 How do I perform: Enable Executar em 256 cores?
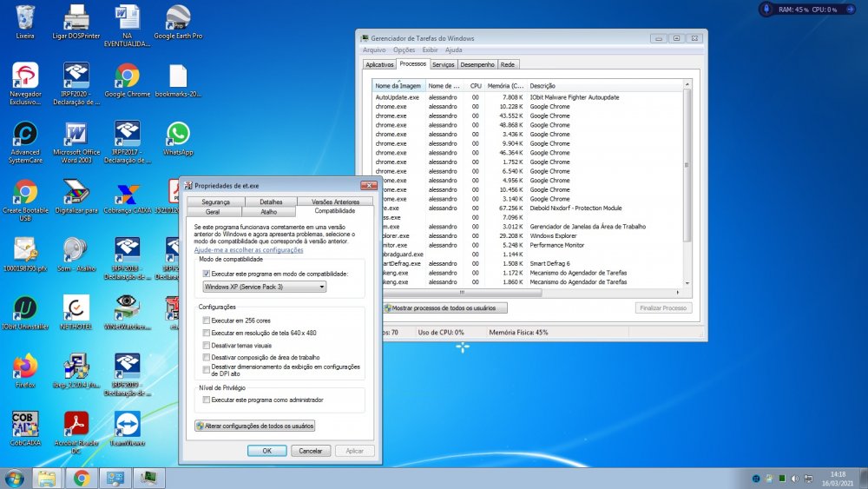click(207, 320)
